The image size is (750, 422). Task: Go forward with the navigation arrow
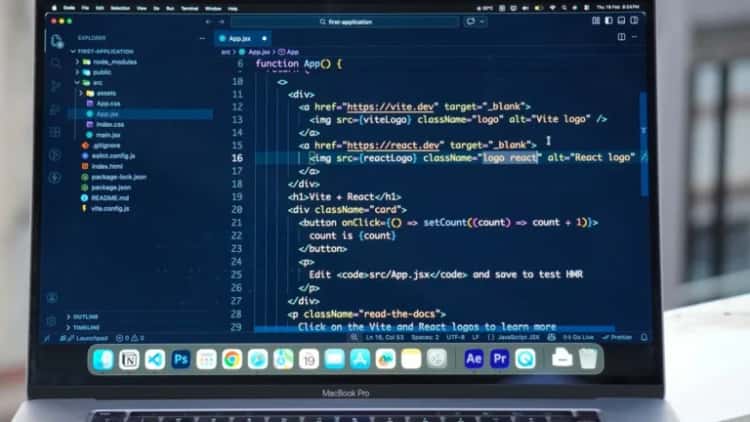pos(221,22)
